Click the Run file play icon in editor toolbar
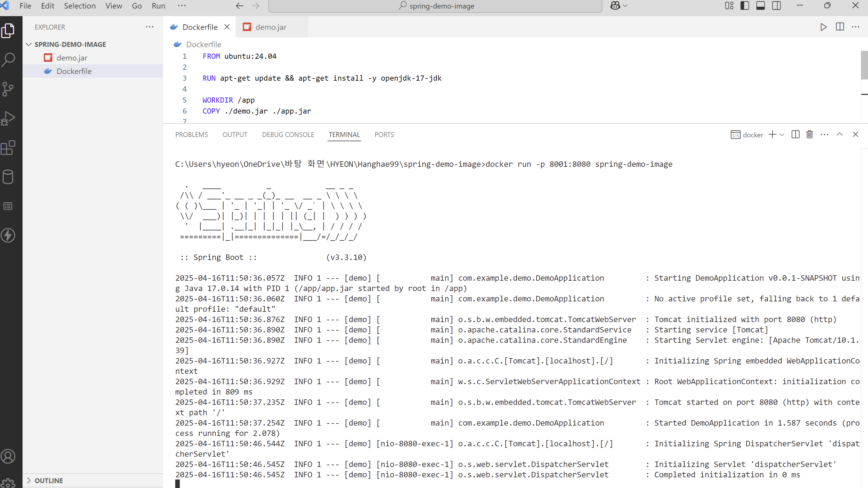 click(823, 27)
